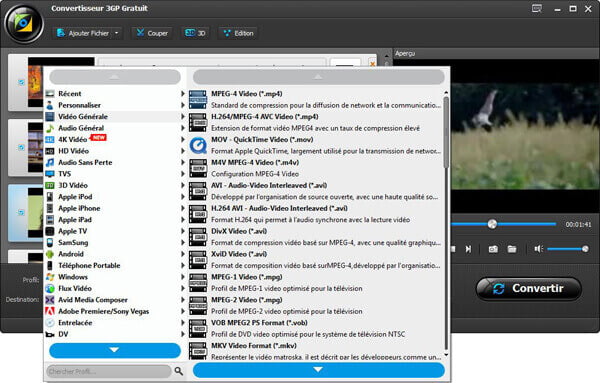
Task: Expand the Apple iPhone submenu arrow
Action: coord(183,208)
